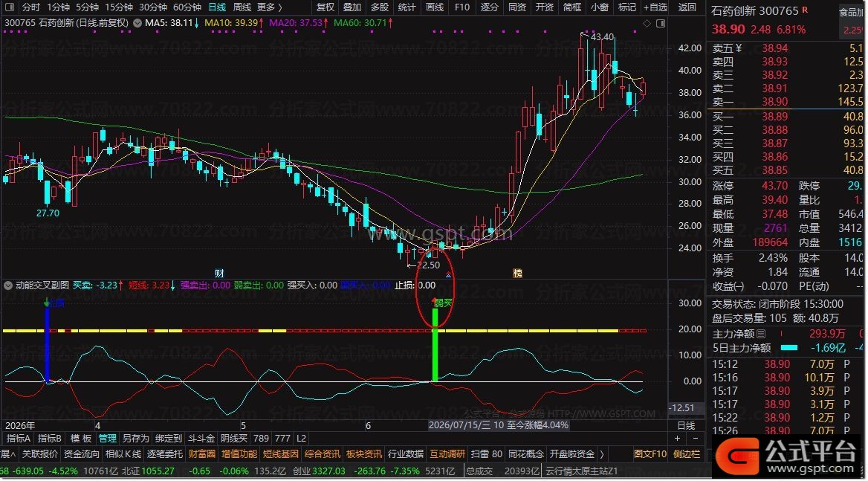Select the 指标A tab
The height and width of the screenshot is (481, 868).
pos(18,439)
